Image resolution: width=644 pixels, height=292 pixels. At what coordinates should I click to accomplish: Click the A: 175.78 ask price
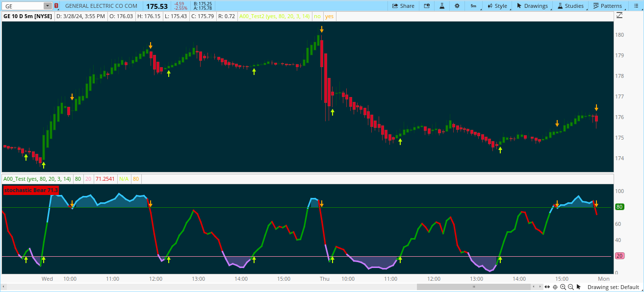point(203,8)
